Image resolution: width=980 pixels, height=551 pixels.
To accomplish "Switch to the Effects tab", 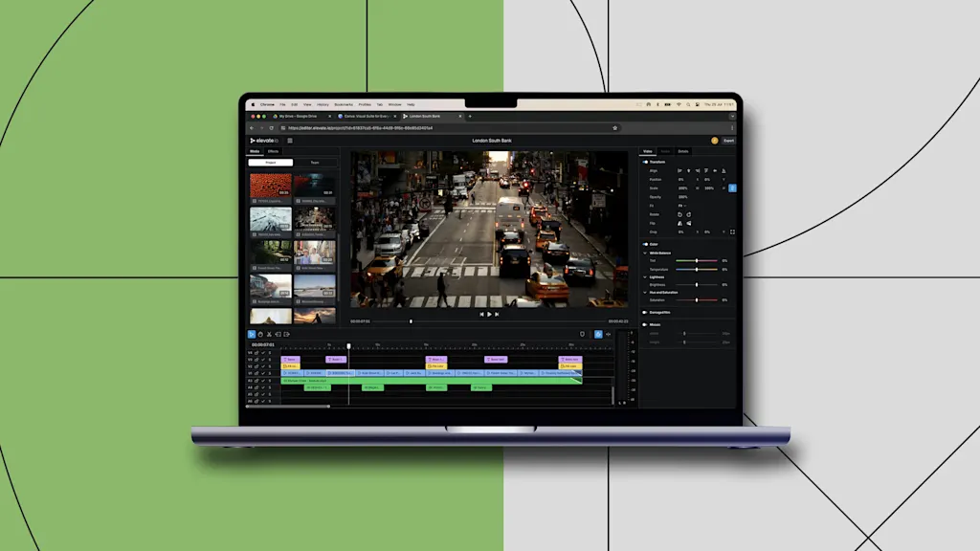I will click(x=274, y=151).
